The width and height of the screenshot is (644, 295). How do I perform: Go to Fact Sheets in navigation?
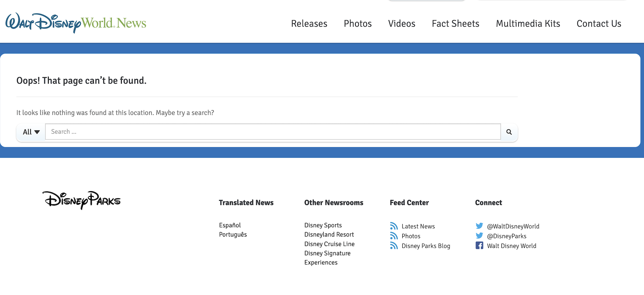tap(456, 24)
